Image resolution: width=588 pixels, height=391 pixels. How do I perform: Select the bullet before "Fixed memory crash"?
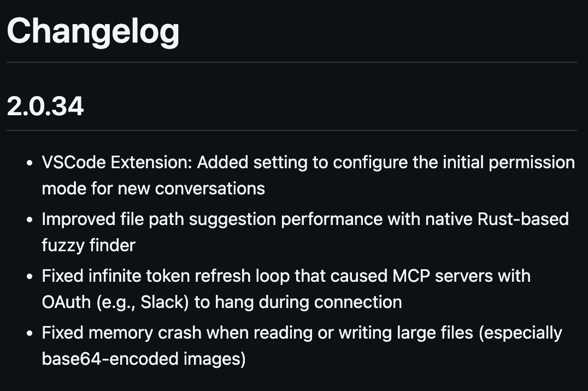click(x=30, y=334)
